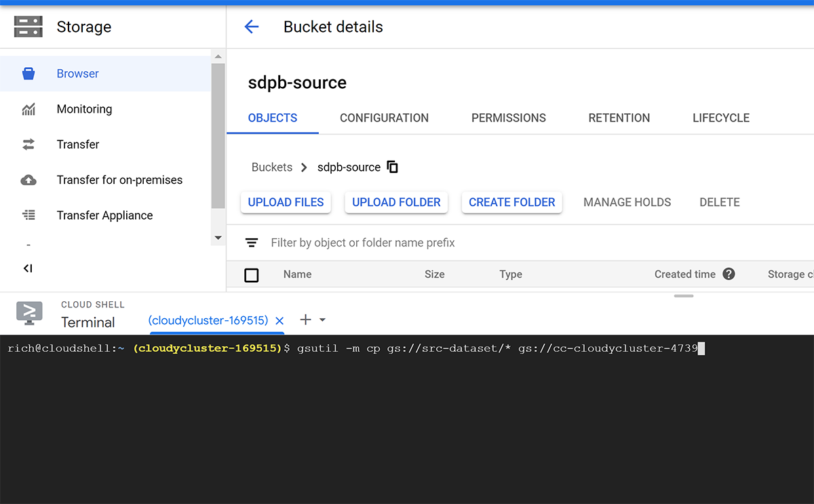Click the CREATE FOLDER button
The image size is (814, 504).
(x=512, y=202)
